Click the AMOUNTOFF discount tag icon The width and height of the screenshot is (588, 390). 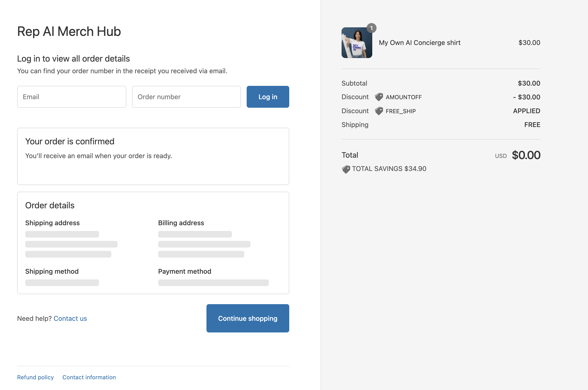click(x=379, y=97)
